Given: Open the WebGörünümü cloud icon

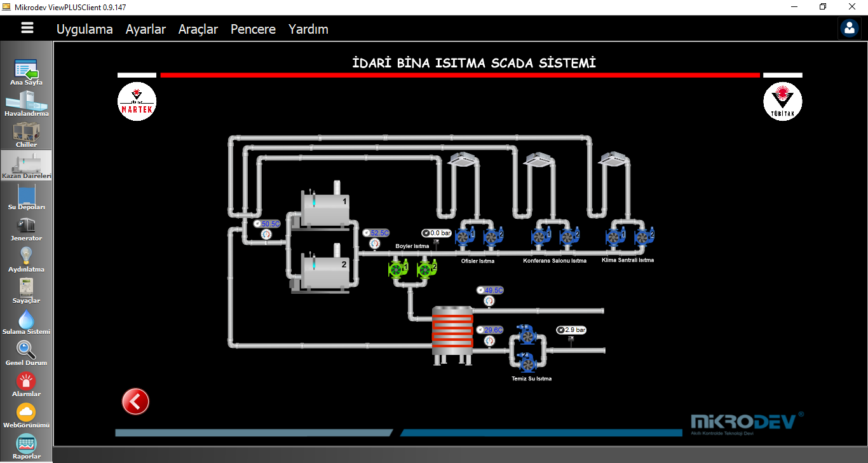Looking at the screenshot, I should [x=26, y=411].
